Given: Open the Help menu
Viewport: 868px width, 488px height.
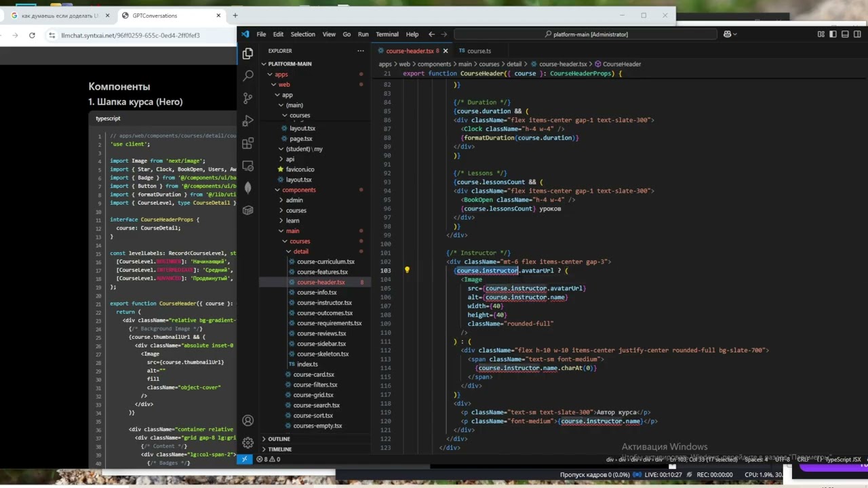Looking at the screenshot, I should tap(412, 34).
